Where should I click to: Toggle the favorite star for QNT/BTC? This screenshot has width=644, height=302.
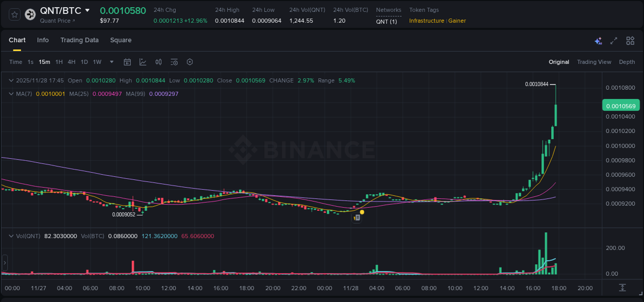(14, 14)
